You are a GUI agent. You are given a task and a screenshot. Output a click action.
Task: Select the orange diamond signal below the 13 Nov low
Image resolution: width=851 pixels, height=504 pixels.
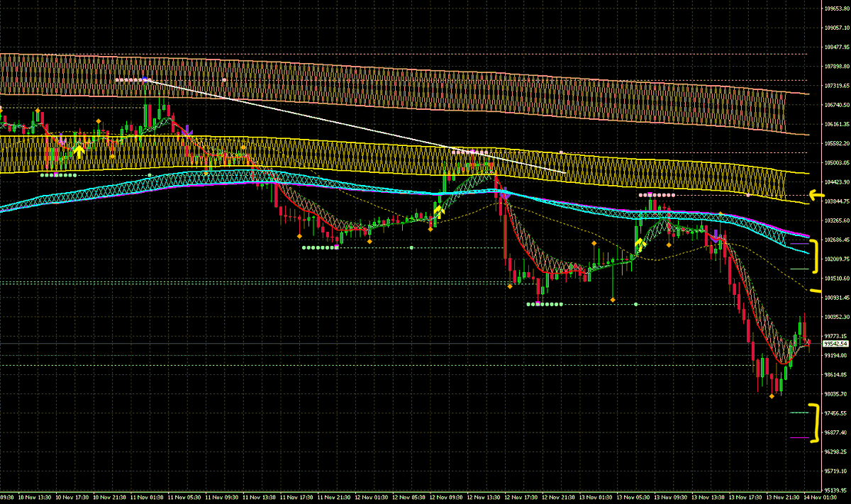772,396
